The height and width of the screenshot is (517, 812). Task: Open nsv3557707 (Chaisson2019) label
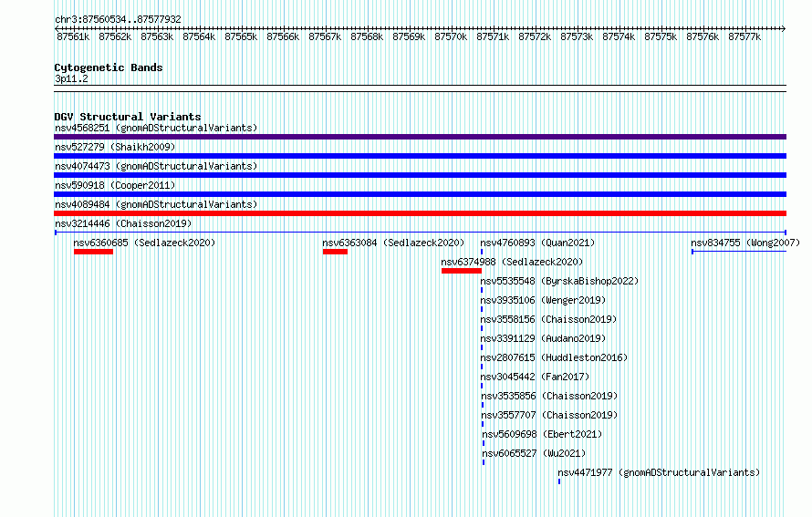click(549, 415)
